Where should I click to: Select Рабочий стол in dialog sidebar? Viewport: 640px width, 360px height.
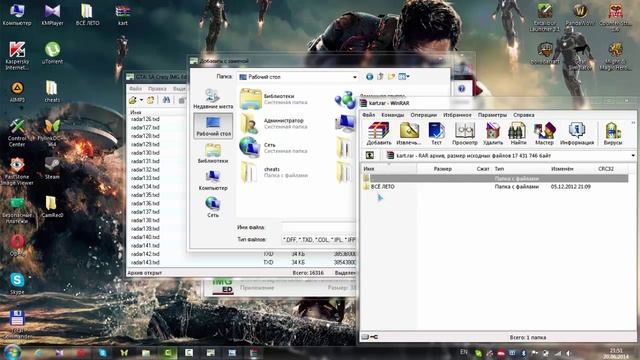213,126
